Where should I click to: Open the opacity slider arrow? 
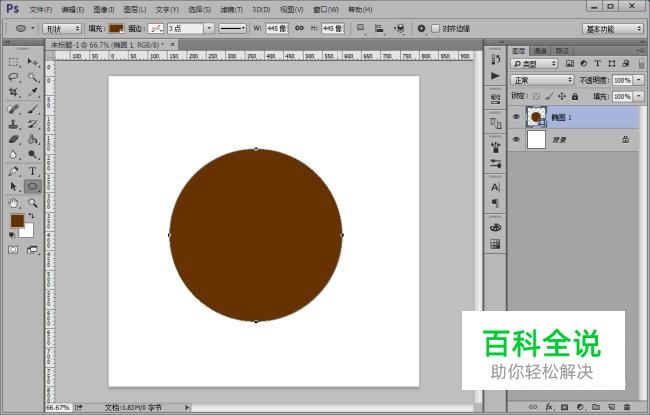639,80
